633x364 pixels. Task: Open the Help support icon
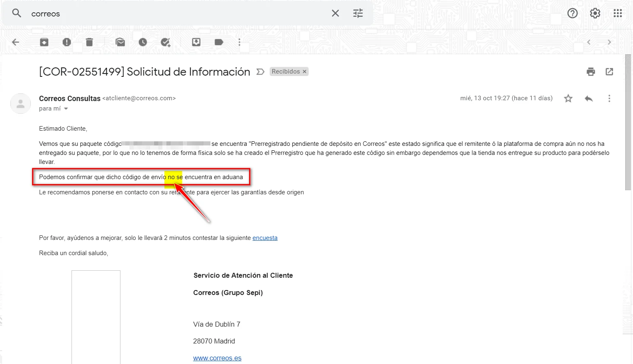(573, 14)
